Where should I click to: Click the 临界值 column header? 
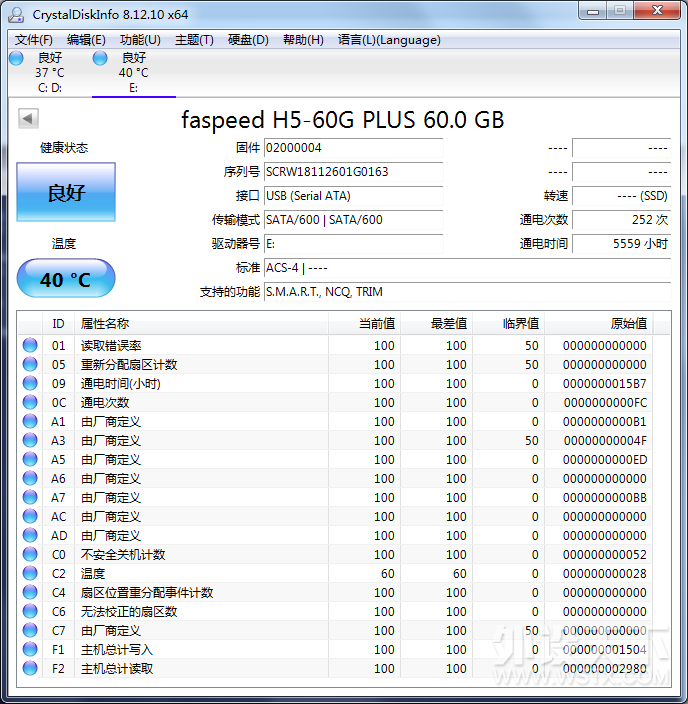point(508,324)
